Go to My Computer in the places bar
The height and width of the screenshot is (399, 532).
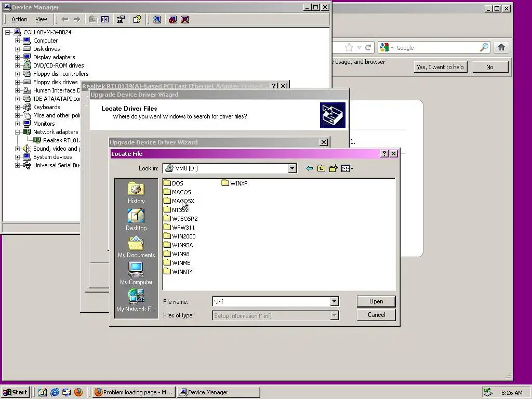[136, 274]
